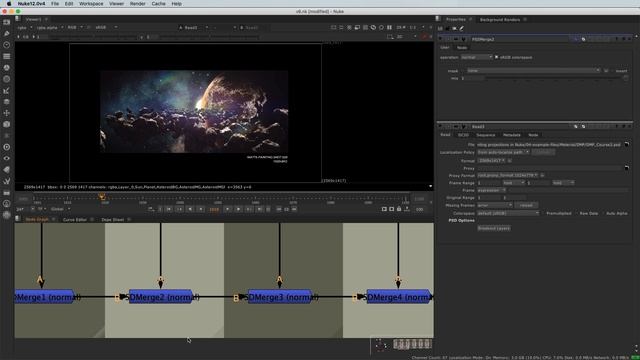This screenshot has height=360, width=640.
Task: Switch to the Curve Editor tab
Action: point(74,220)
